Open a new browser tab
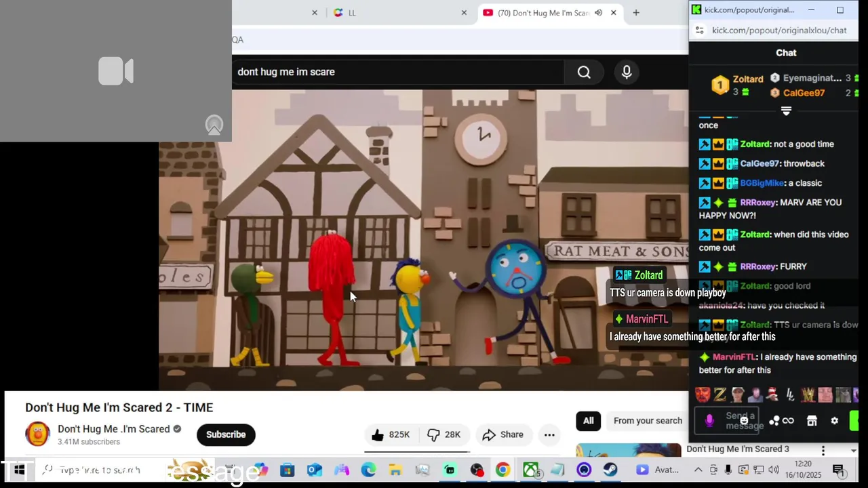This screenshot has height=488, width=868. pyautogui.click(x=636, y=13)
